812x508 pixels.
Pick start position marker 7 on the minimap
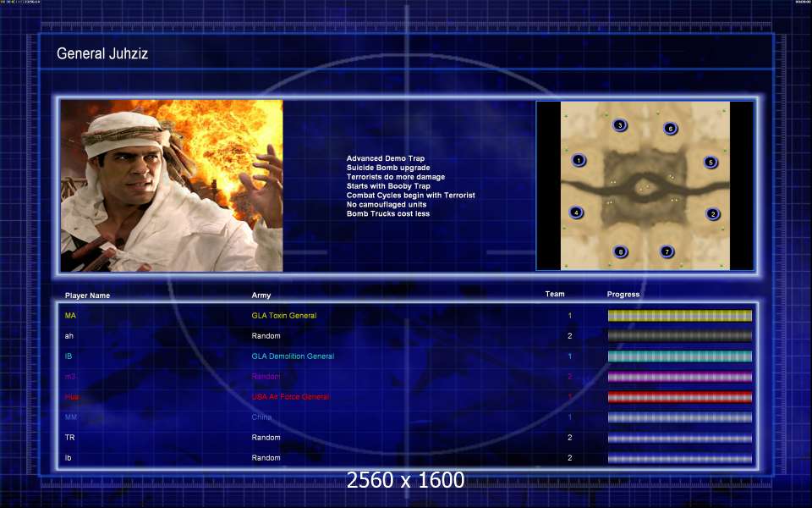[667, 251]
